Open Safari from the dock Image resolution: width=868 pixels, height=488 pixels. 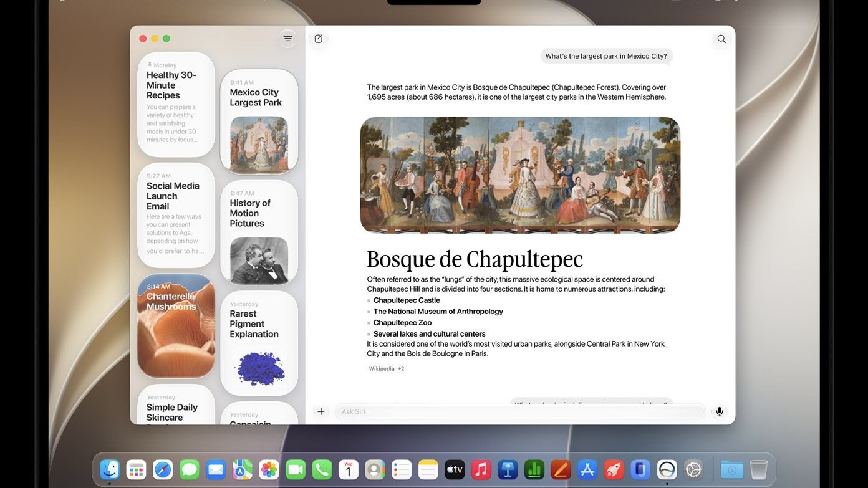[163, 469]
